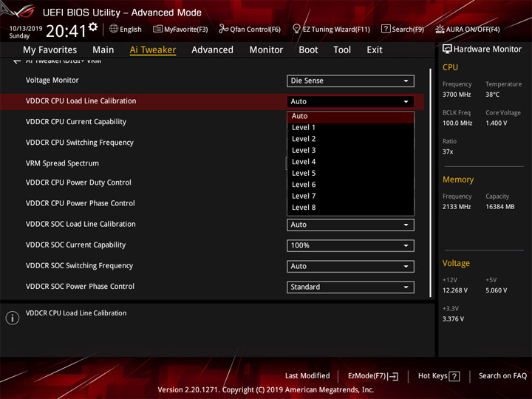Click the Voltage Monitor label
The image size is (532, 399).
52,81
